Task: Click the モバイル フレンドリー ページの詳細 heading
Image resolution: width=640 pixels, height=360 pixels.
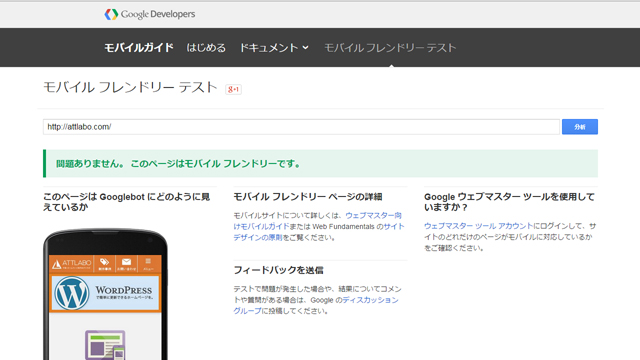Action: tap(308, 197)
